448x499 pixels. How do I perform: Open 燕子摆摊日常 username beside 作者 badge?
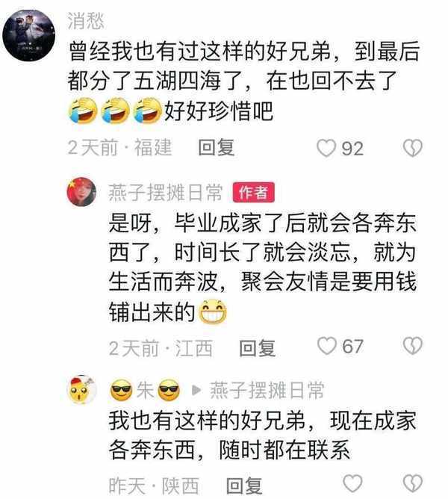click(166, 192)
